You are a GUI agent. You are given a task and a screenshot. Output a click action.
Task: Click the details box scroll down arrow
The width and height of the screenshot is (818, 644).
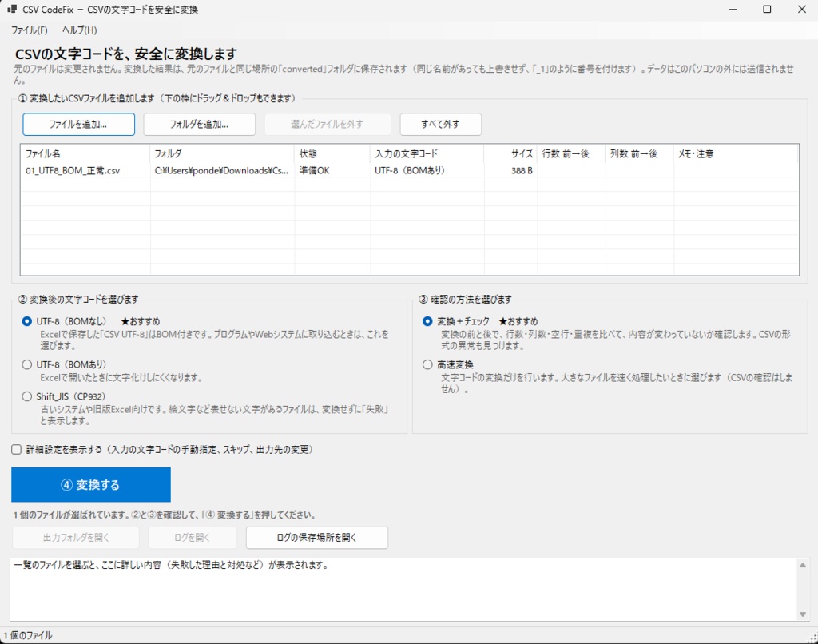pyautogui.click(x=803, y=614)
